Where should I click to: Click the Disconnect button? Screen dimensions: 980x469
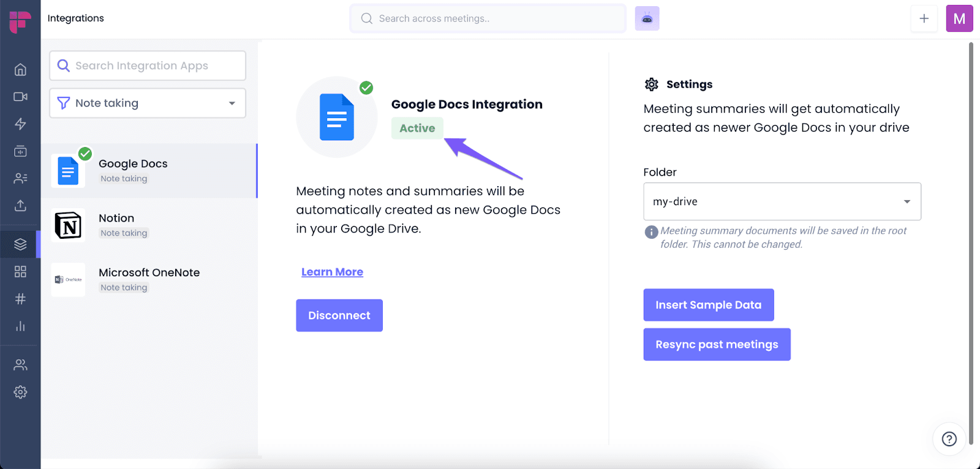[339, 315]
